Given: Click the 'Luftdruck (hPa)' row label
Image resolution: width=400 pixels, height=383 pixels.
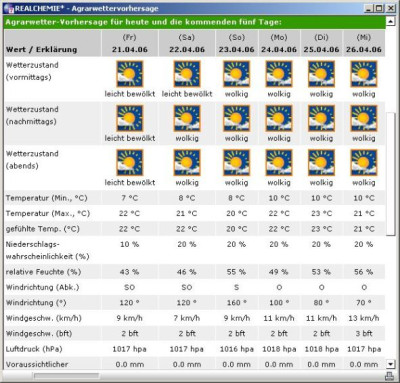Looking at the screenshot, I should [x=34, y=349].
